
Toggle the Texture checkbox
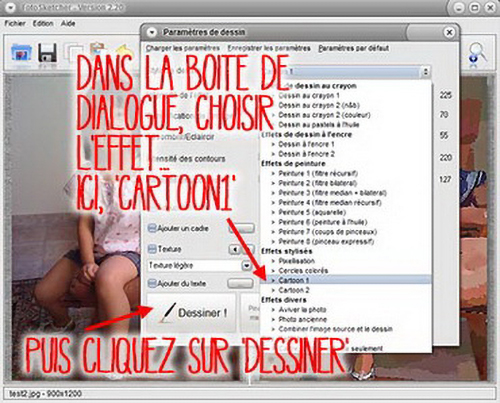tap(152, 249)
